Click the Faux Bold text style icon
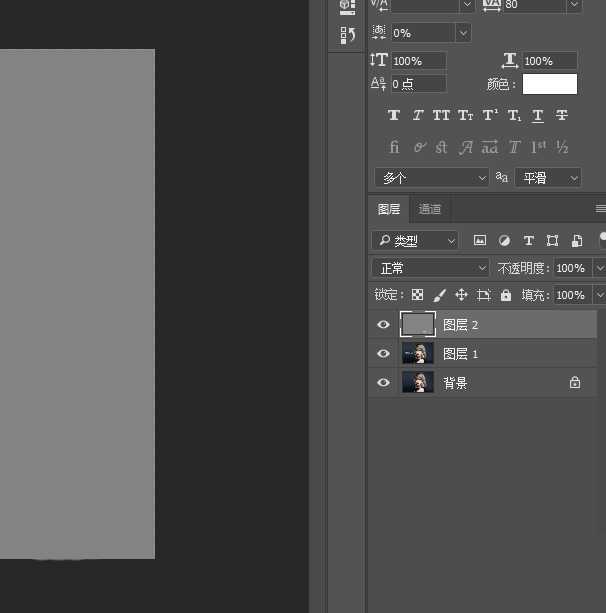 coord(394,116)
